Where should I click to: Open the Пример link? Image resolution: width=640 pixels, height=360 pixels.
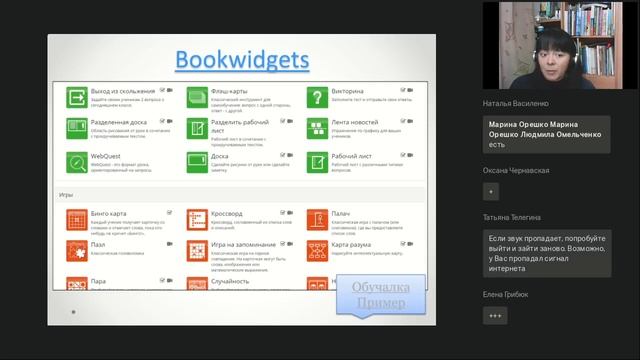[381, 303]
